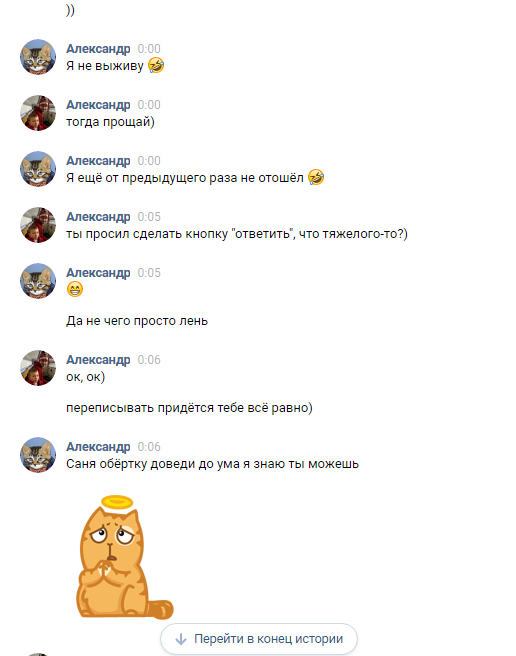Click the laughing emoji after "Я не выживу"
Image resolution: width=516 pixels, height=656 pixels.
pos(156,65)
